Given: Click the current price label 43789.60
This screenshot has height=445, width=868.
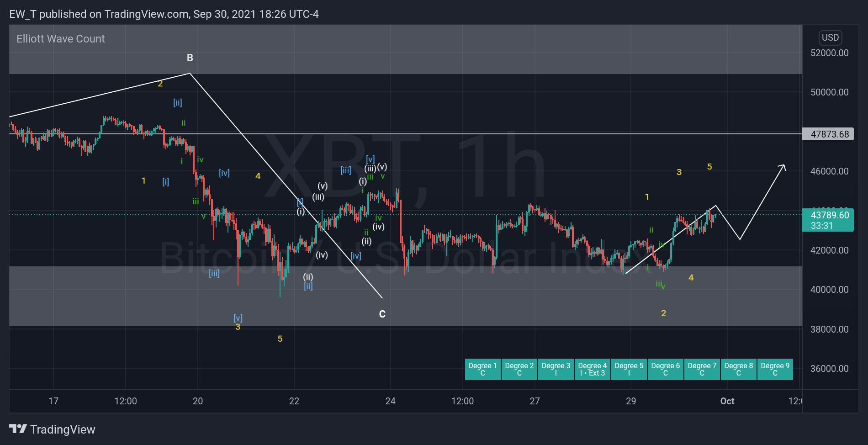Looking at the screenshot, I should pos(828,220).
